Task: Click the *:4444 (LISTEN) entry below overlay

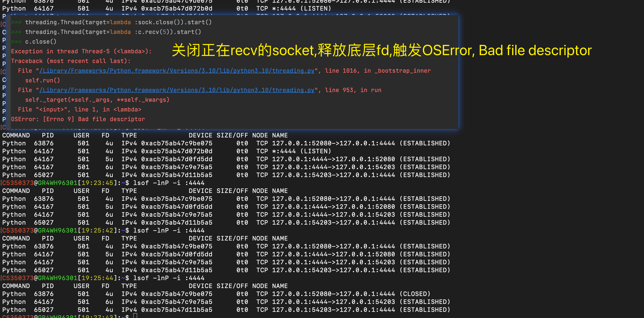Action: coord(301,151)
